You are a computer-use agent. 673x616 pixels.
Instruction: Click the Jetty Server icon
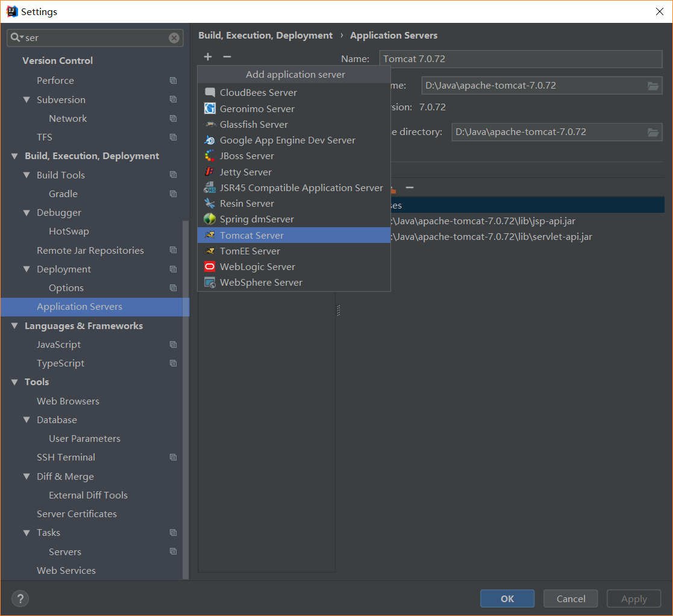coord(210,172)
